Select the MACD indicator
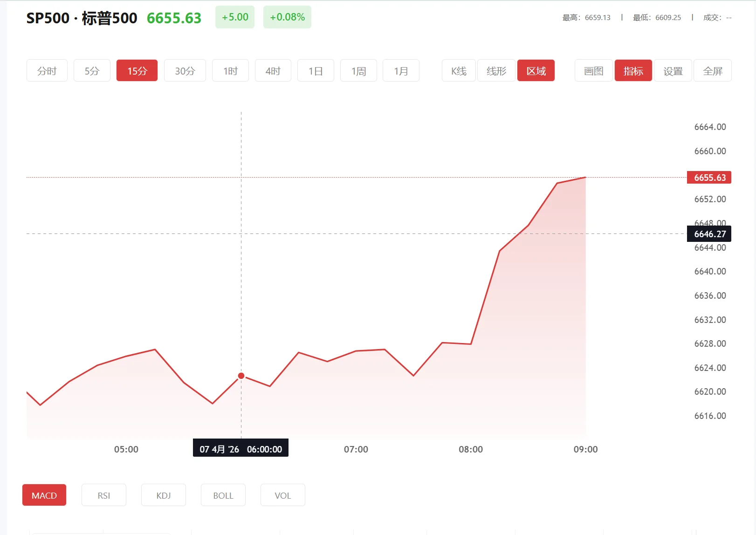This screenshot has height=535, width=756. tap(44, 495)
